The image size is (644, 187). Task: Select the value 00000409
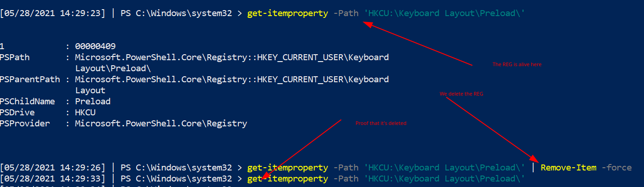click(95, 46)
